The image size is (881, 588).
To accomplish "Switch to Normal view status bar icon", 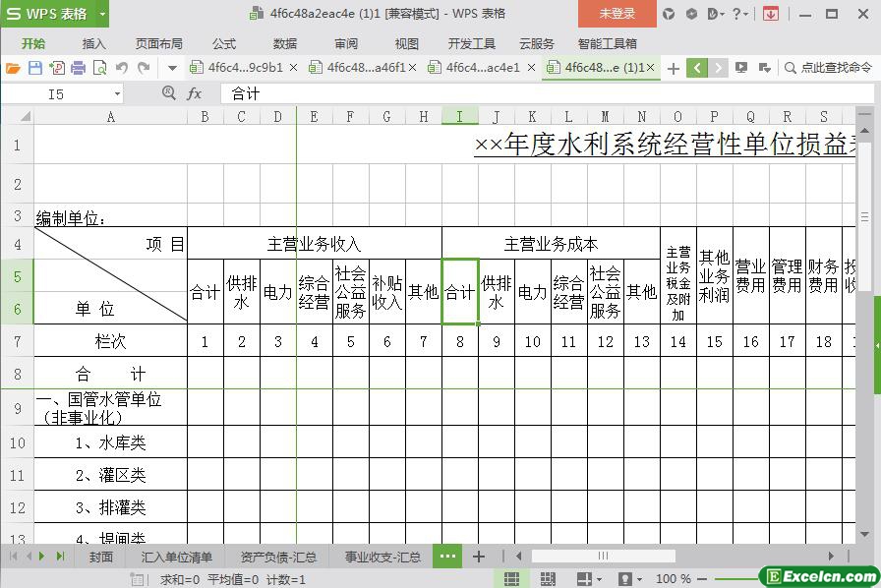I will pyautogui.click(x=511, y=579).
